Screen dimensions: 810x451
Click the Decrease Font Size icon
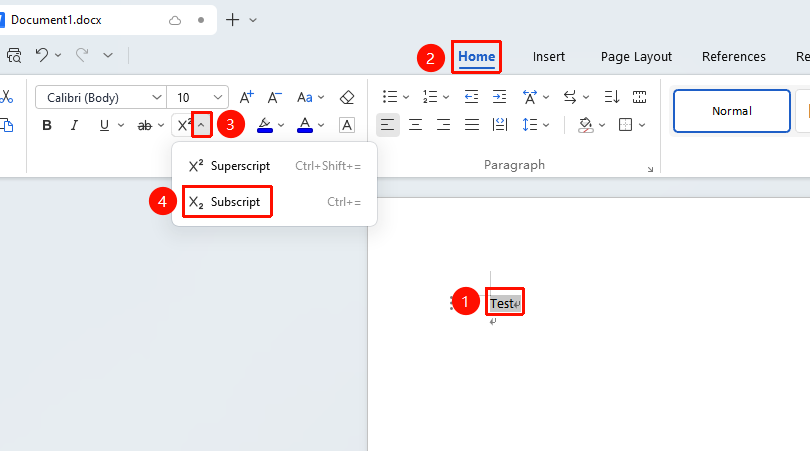click(x=274, y=97)
